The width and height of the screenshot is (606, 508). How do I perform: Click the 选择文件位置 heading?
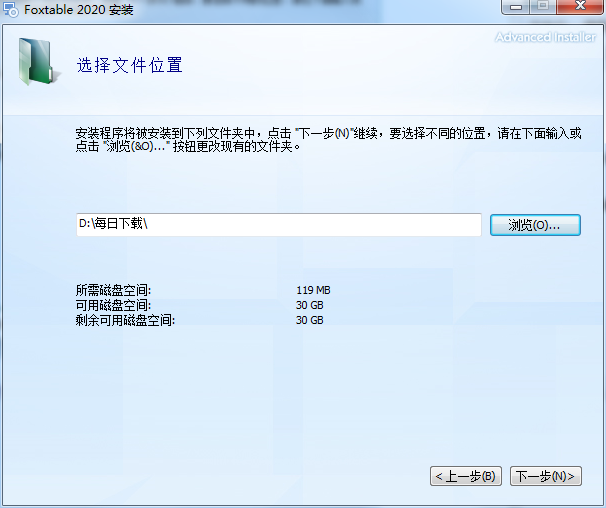(129, 66)
